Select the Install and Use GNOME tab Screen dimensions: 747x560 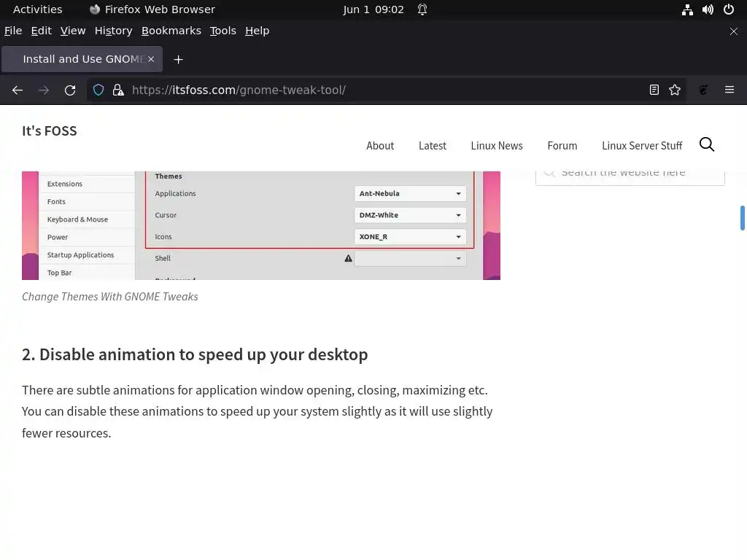[x=82, y=59]
